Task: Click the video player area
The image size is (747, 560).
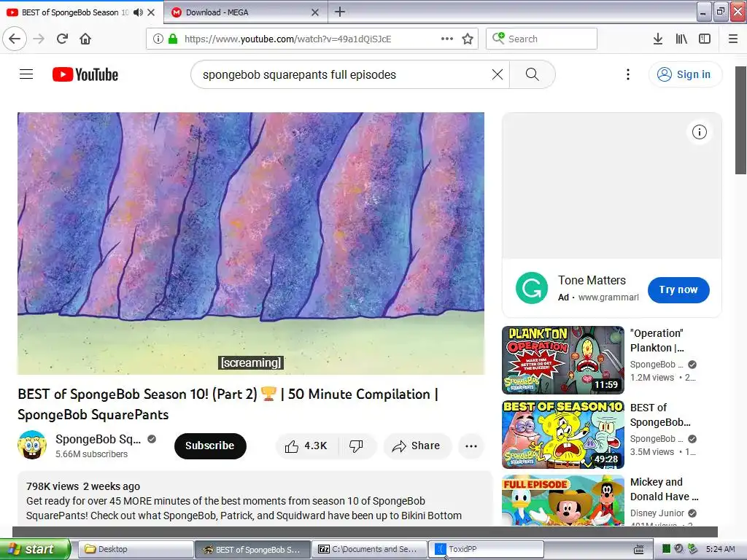Action: tap(251, 244)
